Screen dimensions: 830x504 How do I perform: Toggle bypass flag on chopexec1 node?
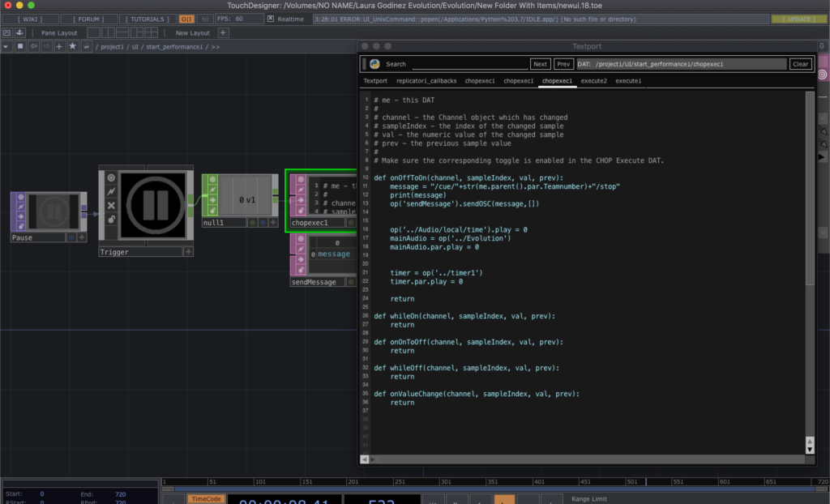pyautogui.click(x=301, y=190)
